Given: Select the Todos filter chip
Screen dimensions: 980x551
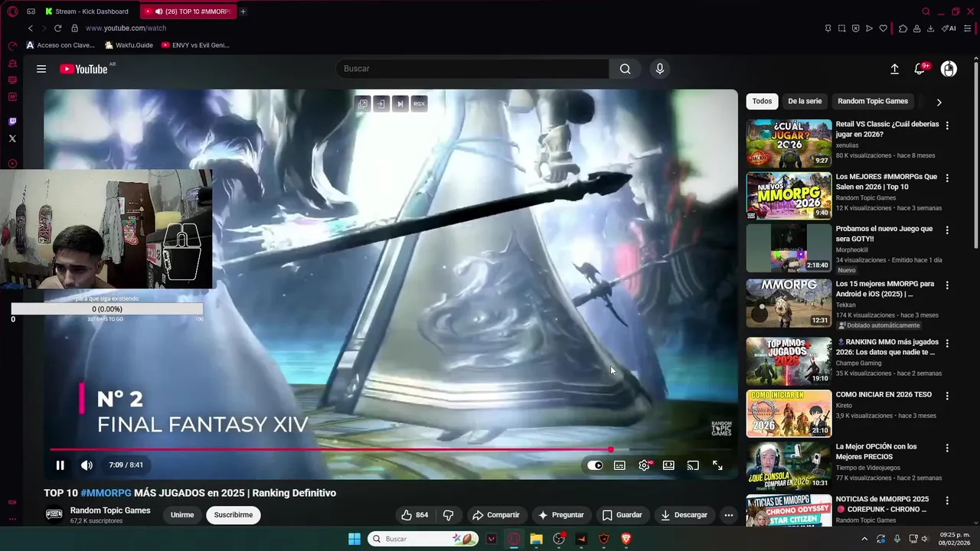Looking at the screenshot, I should (x=762, y=101).
